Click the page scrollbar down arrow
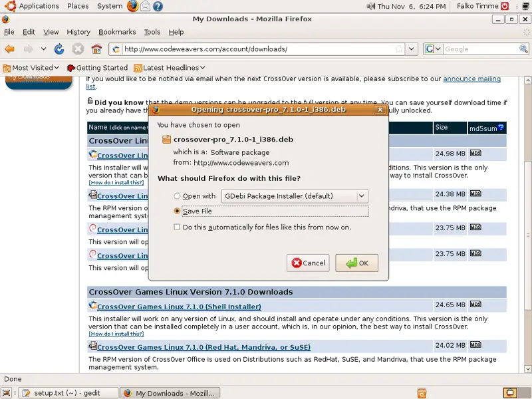The height and width of the screenshot is (399, 532). coord(527,369)
